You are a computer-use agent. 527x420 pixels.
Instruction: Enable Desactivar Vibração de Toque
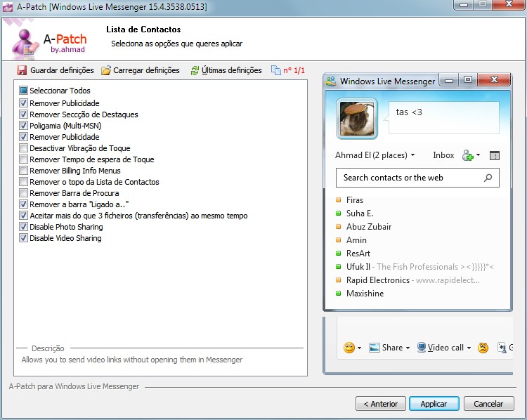coord(23,148)
